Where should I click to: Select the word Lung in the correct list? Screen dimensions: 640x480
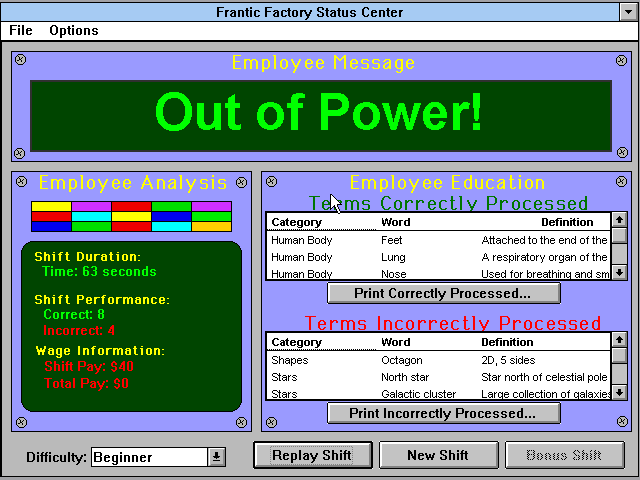(x=393, y=258)
